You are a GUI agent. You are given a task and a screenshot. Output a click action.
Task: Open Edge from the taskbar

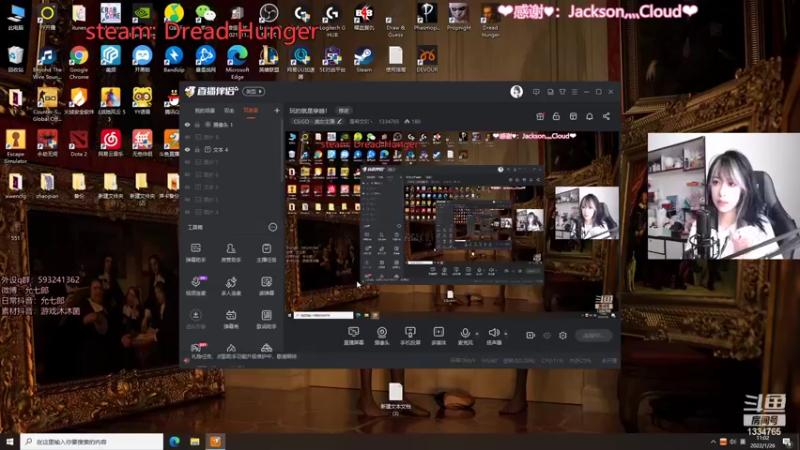(x=174, y=441)
